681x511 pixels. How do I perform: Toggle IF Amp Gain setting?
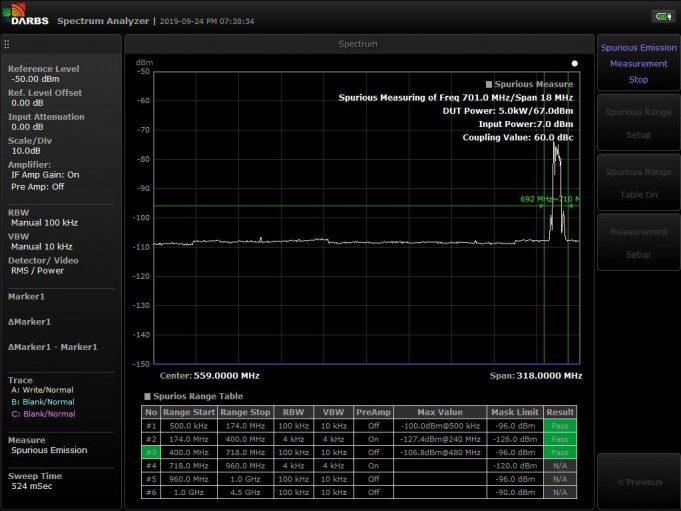(45, 175)
